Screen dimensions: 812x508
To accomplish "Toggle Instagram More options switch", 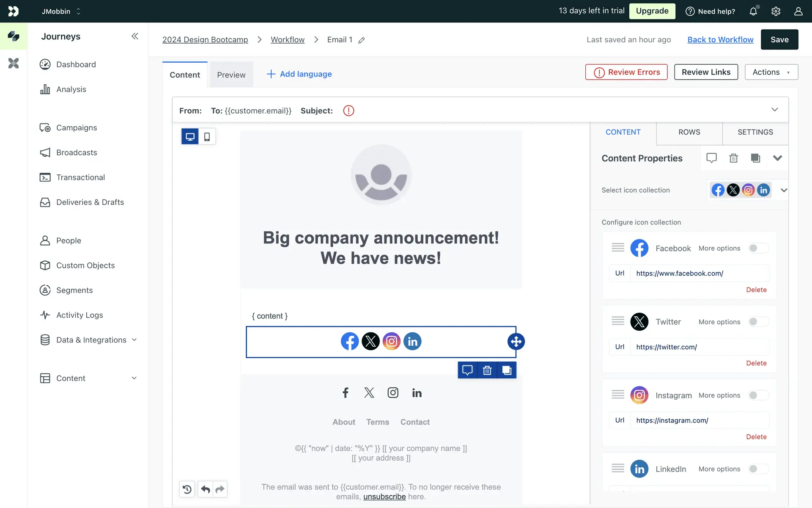I will 758,395.
